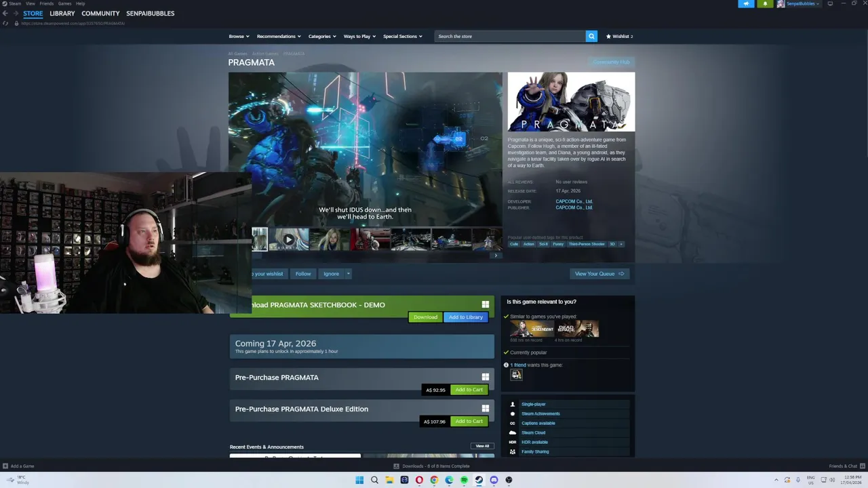The image size is (868, 488).
Task: Download the PRAGMATA Sketchbook demo
Action: pyautogui.click(x=425, y=317)
